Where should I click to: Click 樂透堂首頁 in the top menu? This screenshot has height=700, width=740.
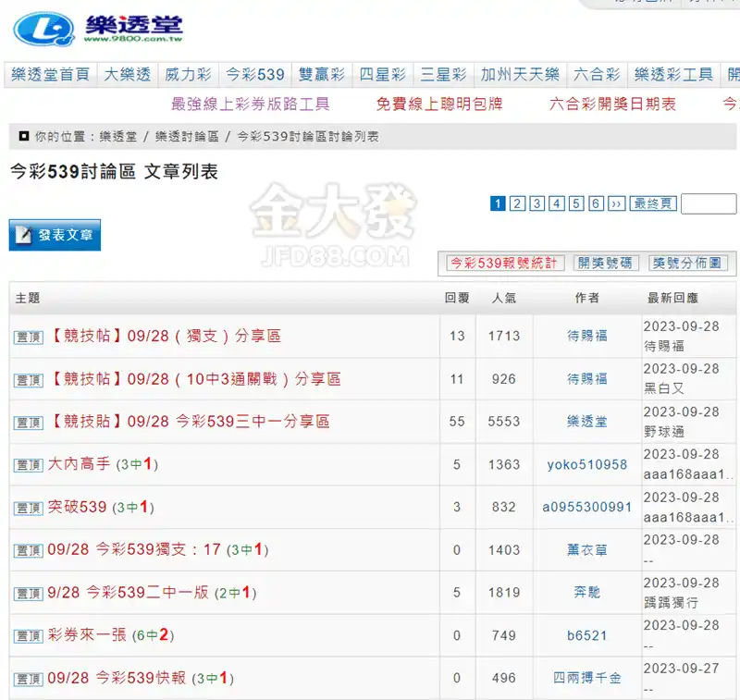[x=52, y=75]
